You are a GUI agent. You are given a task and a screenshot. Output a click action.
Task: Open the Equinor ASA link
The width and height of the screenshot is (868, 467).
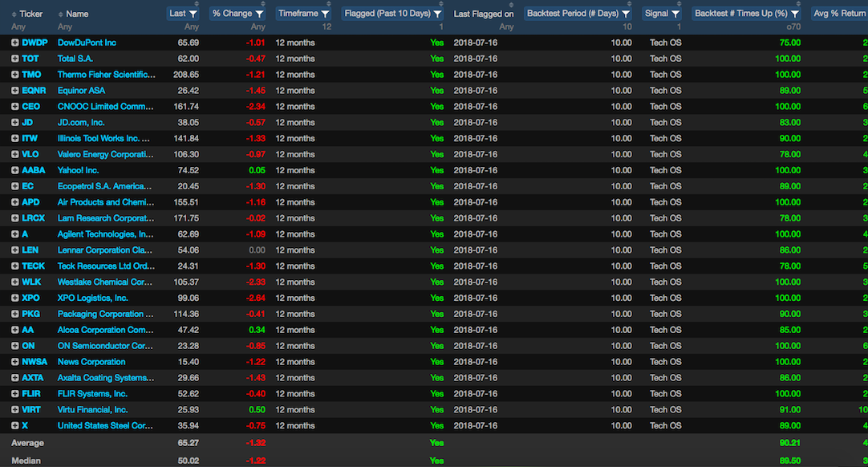coord(81,91)
